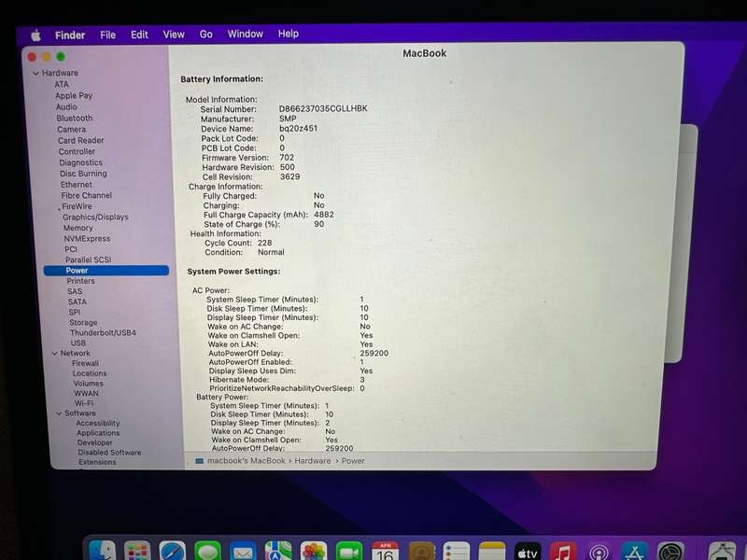
Task: Select Disc Burning in the sidebar
Action: [83, 174]
